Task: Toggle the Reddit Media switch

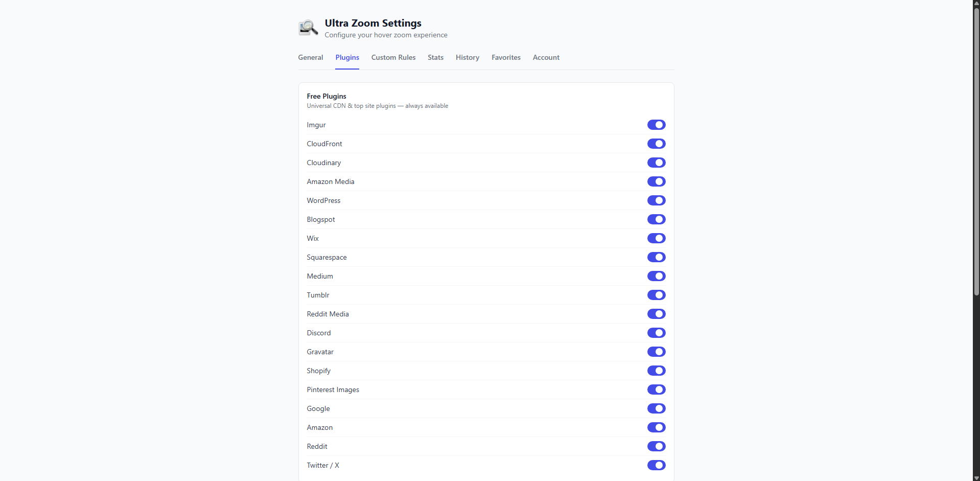Action: [x=657, y=314]
